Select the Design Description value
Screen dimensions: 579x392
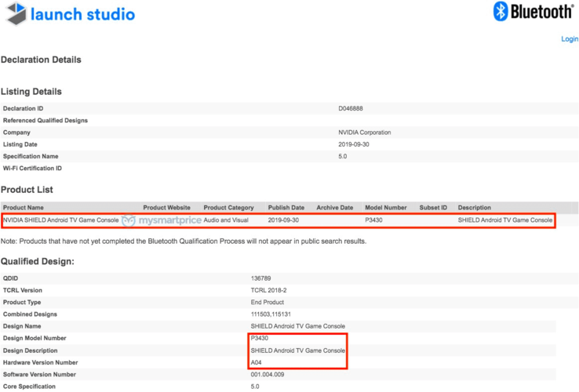[298, 350]
